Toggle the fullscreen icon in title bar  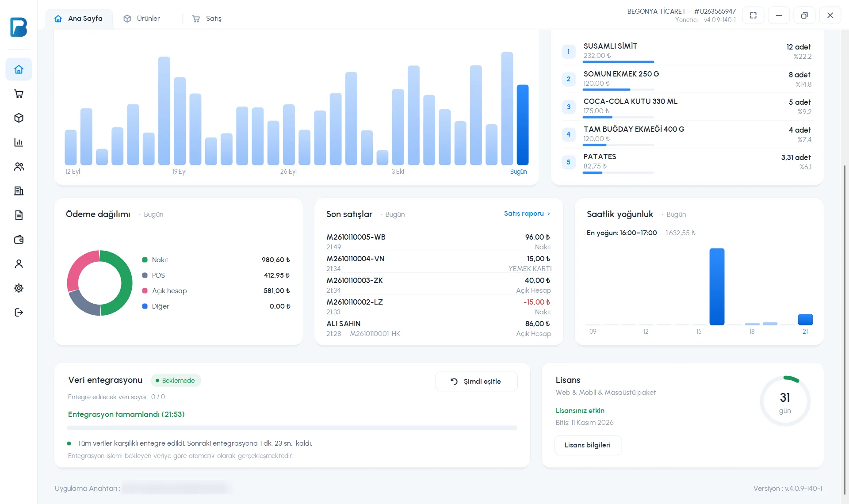753,15
